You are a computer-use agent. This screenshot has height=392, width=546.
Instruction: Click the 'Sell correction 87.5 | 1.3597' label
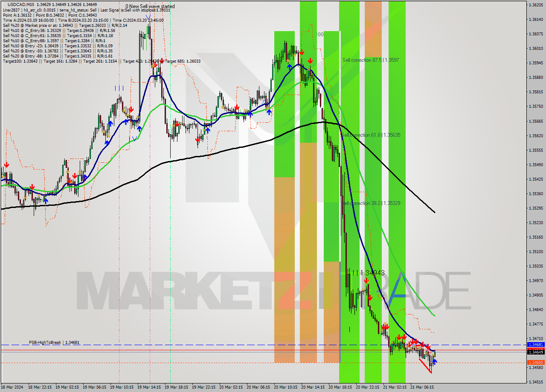click(x=371, y=60)
